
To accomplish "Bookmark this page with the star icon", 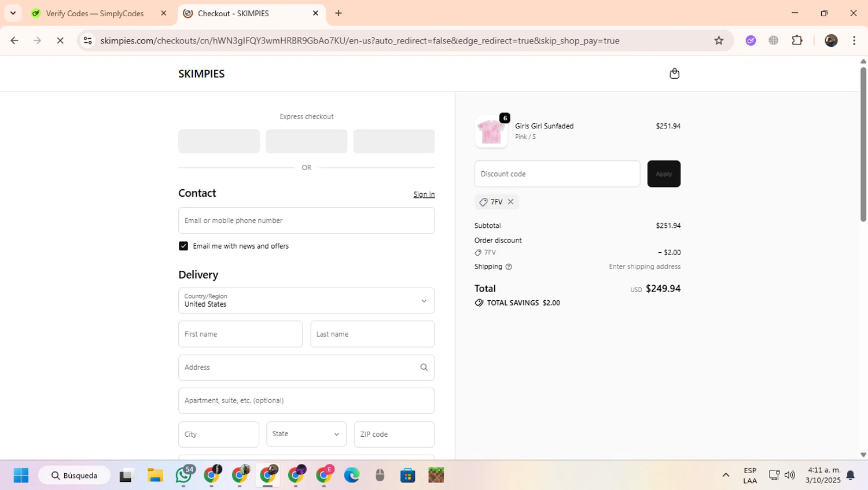I will tap(719, 40).
